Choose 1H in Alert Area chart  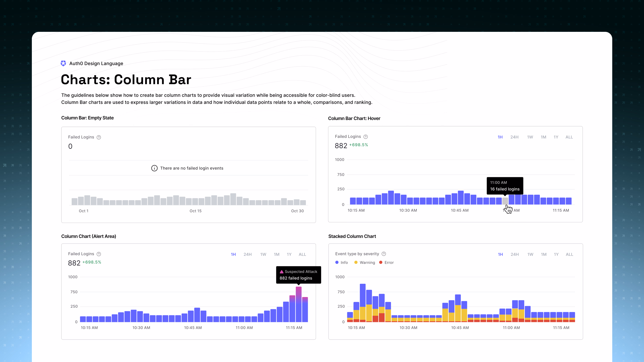click(233, 254)
